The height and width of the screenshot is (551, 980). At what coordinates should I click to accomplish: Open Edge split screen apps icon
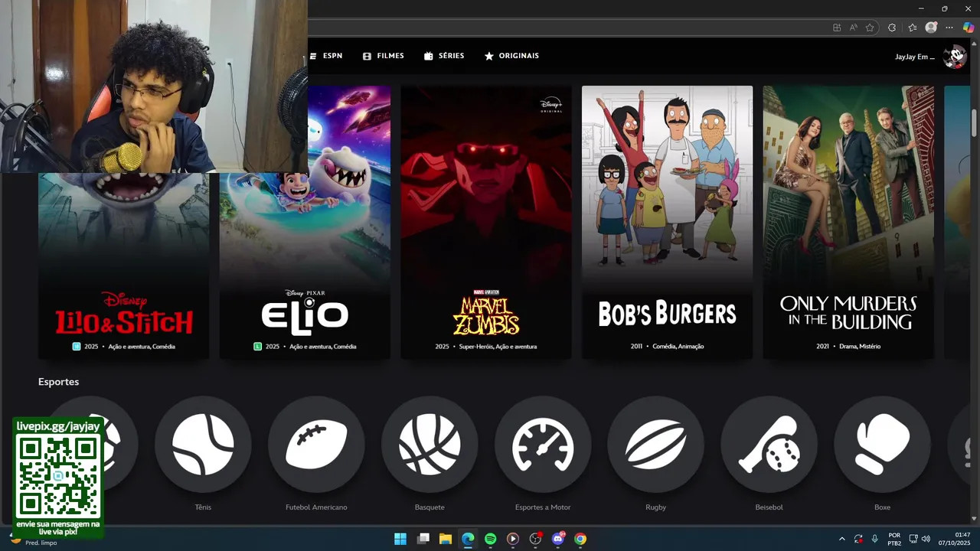point(837,28)
